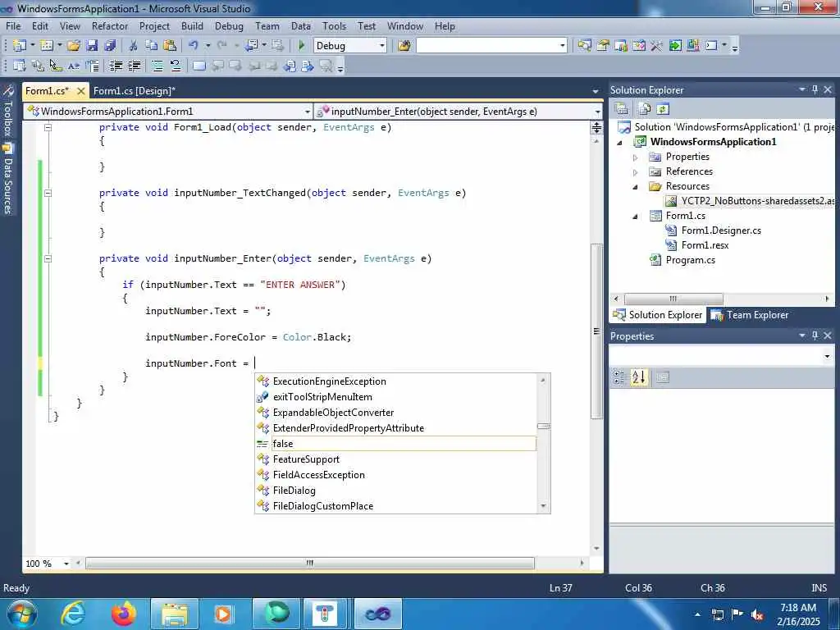Start debugging with the green play icon
This screenshot has height=630, width=840.
pyautogui.click(x=301, y=46)
